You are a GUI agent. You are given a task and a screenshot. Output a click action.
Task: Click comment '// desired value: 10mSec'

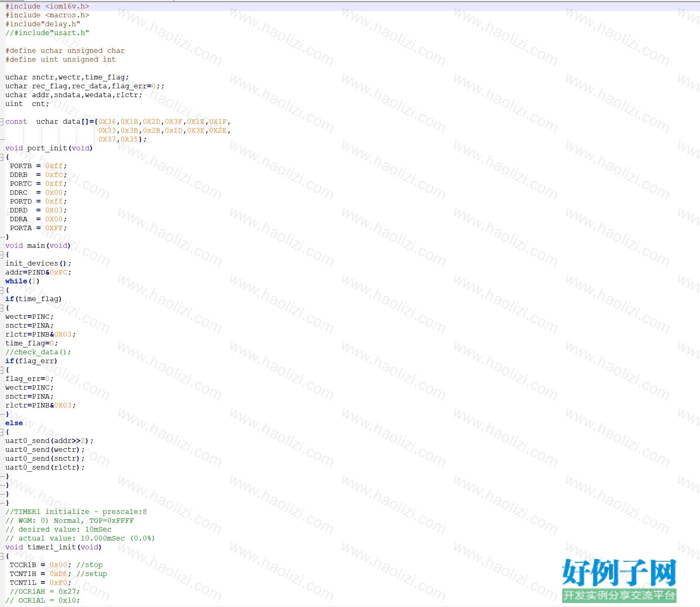tap(58, 530)
